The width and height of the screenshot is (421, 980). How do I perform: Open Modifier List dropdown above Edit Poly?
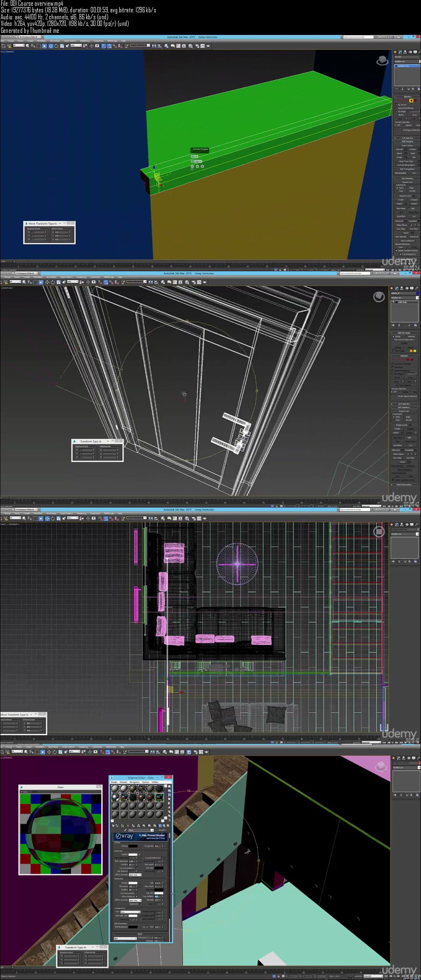405,298
